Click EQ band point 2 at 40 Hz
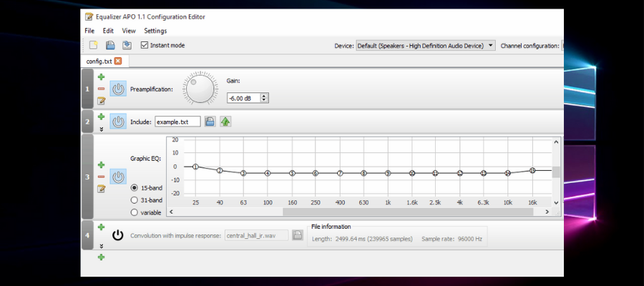 [220, 170]
